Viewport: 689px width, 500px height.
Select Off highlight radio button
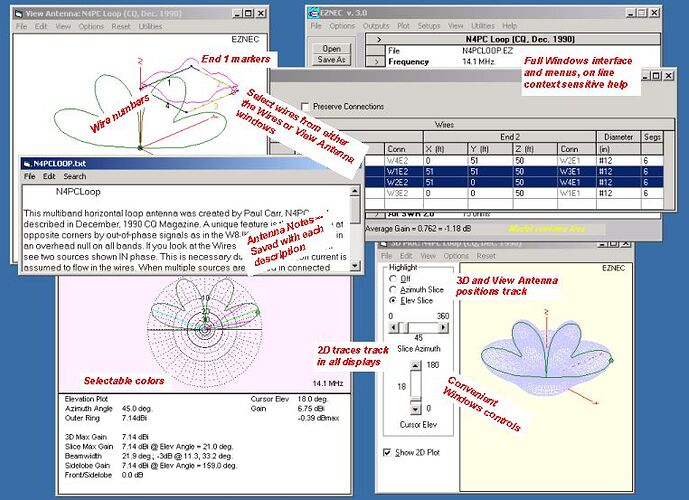392,279
